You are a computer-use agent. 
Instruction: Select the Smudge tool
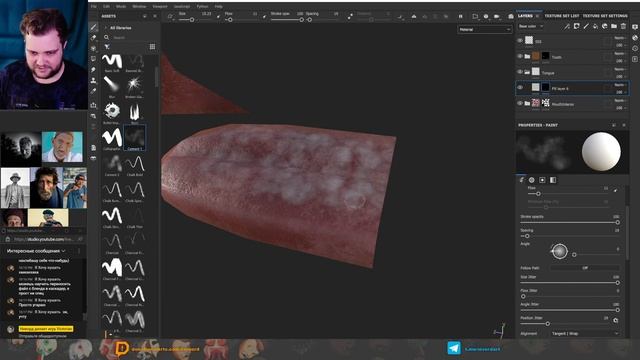[93, 70]
